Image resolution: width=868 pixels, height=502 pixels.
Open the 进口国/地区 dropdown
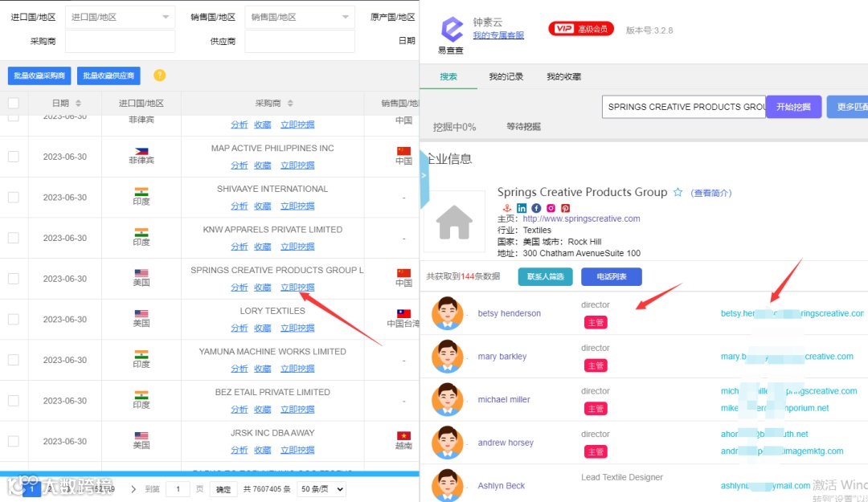(x=120, y=16)
